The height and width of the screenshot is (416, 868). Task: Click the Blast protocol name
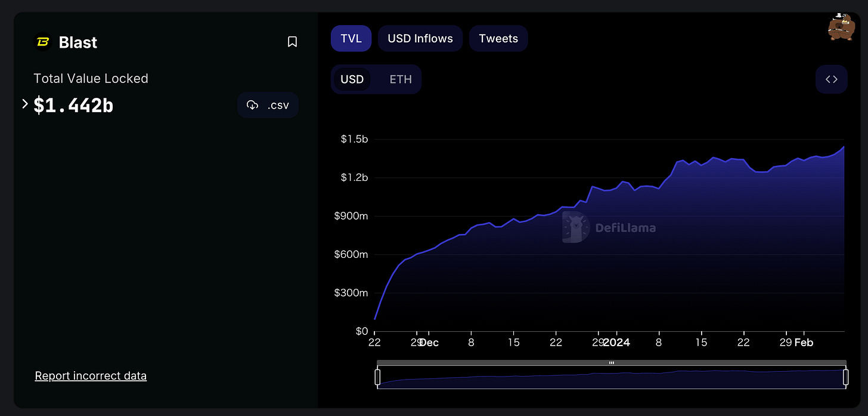(78, 42)
